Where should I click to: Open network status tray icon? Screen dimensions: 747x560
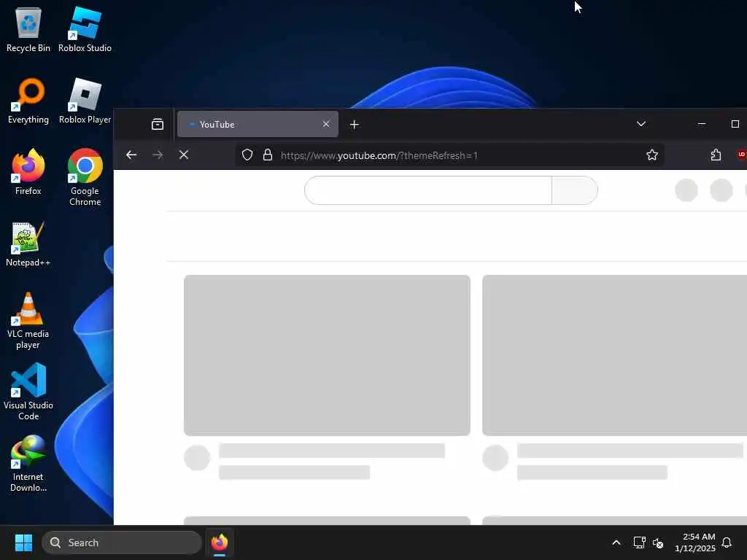click(x=639, y=542)
